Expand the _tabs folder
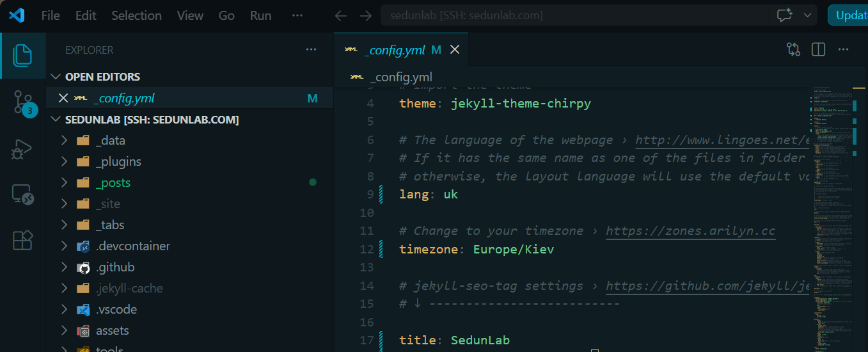The height and width of the screenshot is (352, 868). [x=64, y=225]
